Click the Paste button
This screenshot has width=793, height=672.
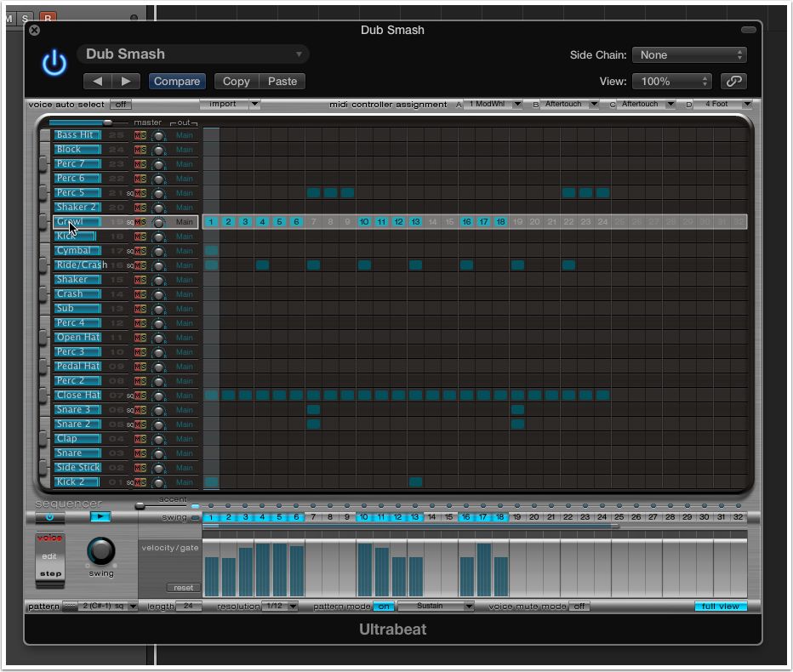click(x=282, y=82)
